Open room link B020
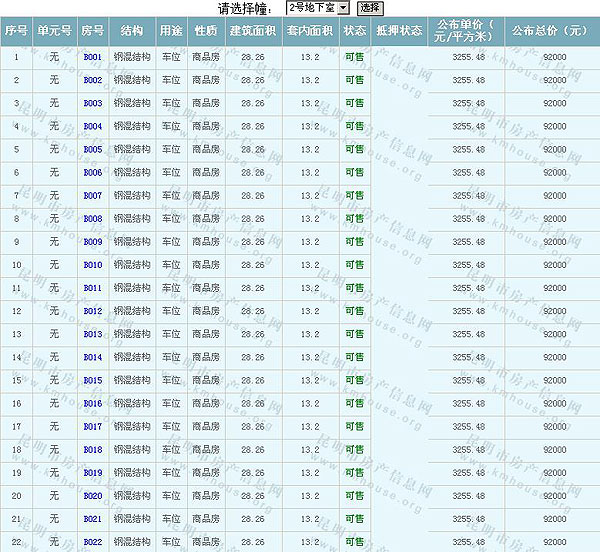600x552 pixels. [x=92, y=496]
